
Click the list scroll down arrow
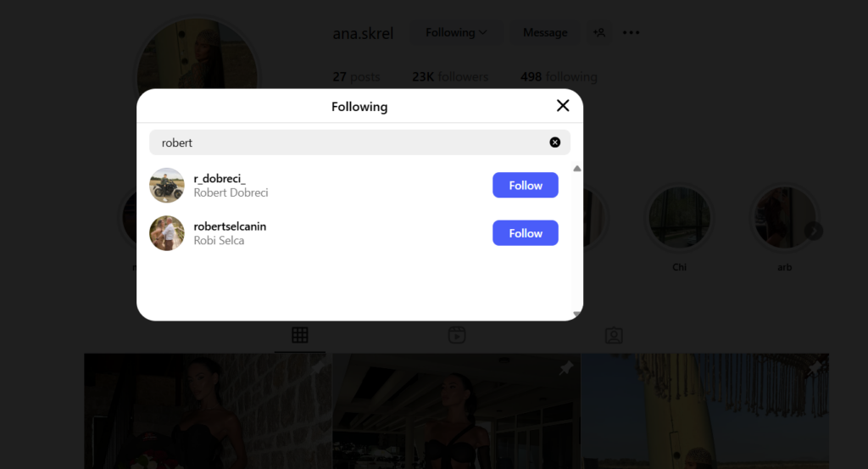(576, 314)
